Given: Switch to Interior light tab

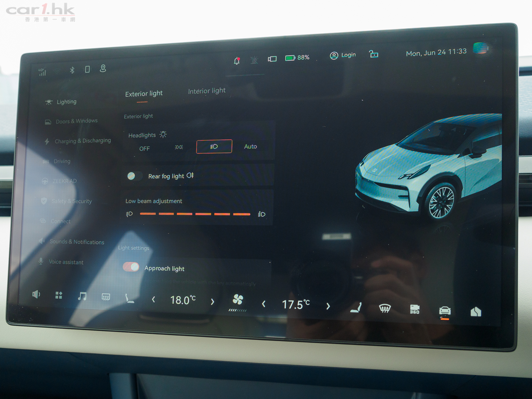Looking at the screenshot, I should click(x=206, y=91).
